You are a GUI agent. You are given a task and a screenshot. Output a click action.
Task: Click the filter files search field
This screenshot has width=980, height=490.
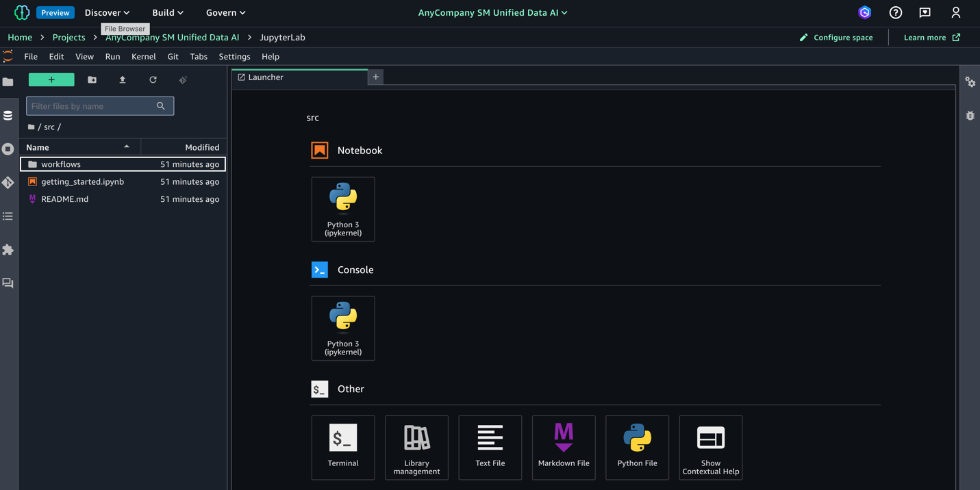(x=100, y=106)
